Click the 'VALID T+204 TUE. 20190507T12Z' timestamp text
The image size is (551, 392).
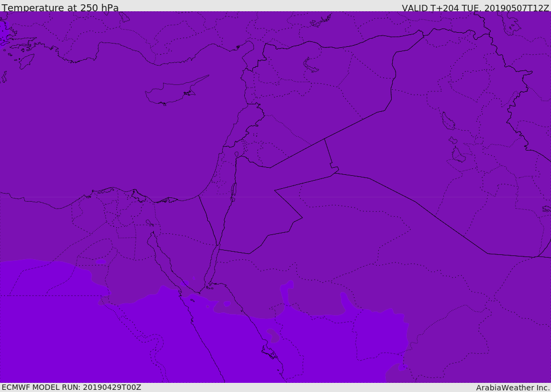476,8
